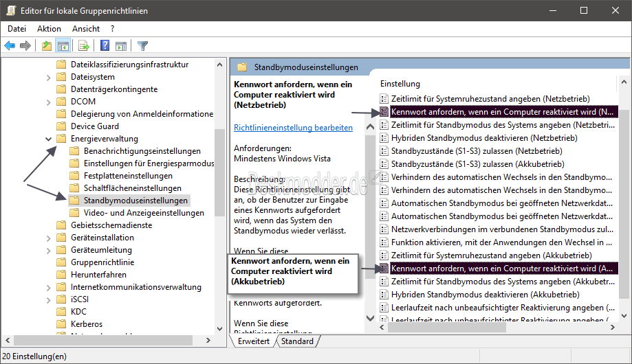
Task: Select the Device Guard folder
Action: coord(94,126)
